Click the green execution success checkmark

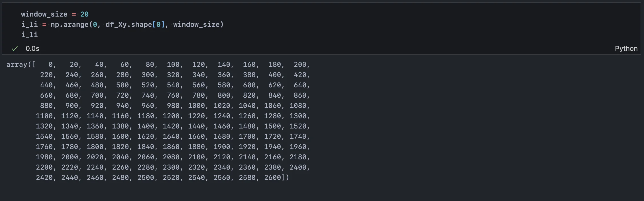(15, 49)
